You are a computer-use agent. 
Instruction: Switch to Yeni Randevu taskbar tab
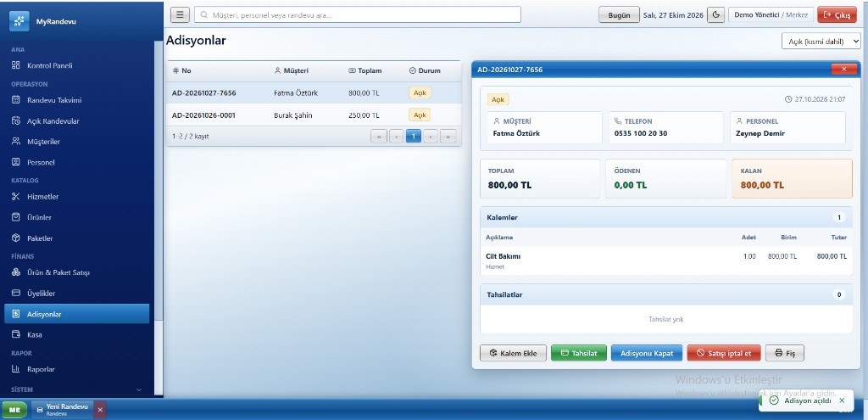63,410
